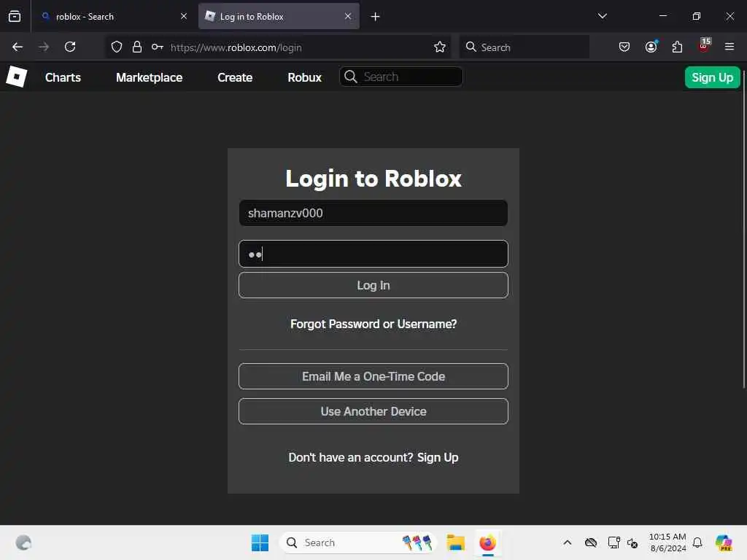Show hidden icons tray chevron
The height and width of the screenshot is (560, 747).
coord(567,542)
